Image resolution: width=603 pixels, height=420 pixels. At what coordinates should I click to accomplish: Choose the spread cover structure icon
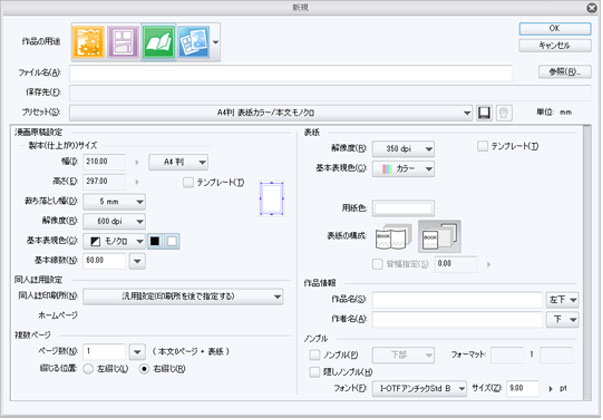[393, 237]
